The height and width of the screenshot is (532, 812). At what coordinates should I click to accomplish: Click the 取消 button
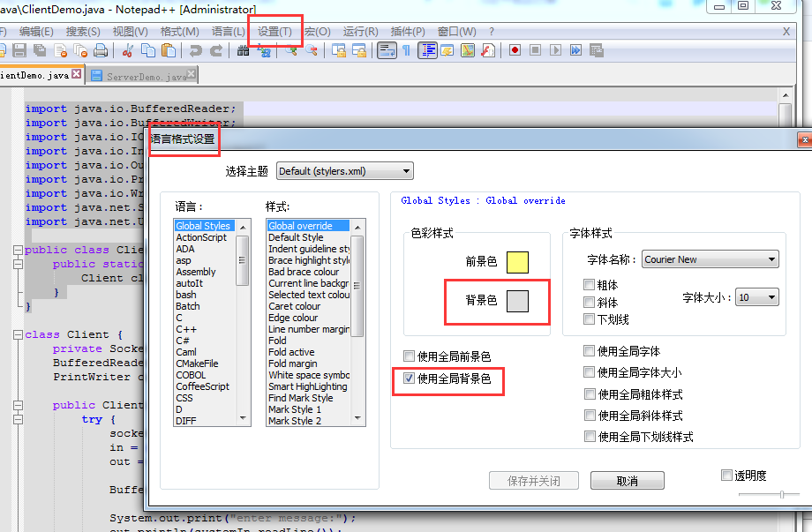pos(627,480)
